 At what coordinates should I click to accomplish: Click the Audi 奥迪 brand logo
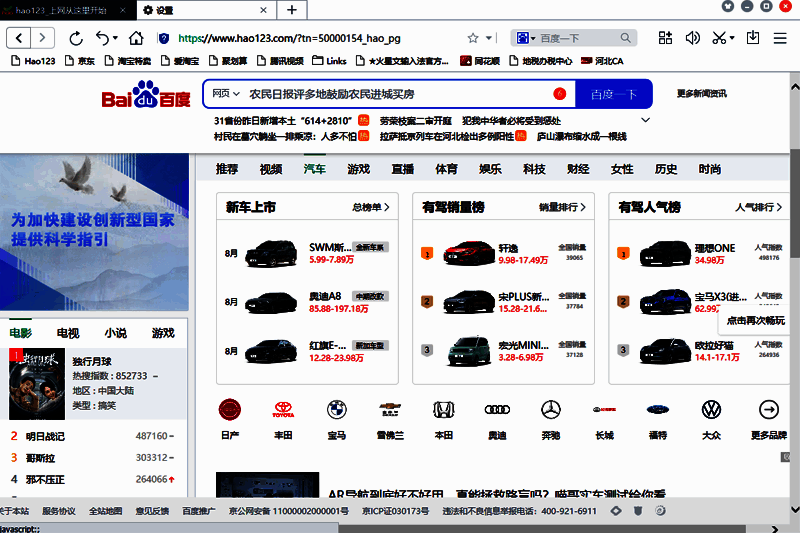[x=497, y=410]
